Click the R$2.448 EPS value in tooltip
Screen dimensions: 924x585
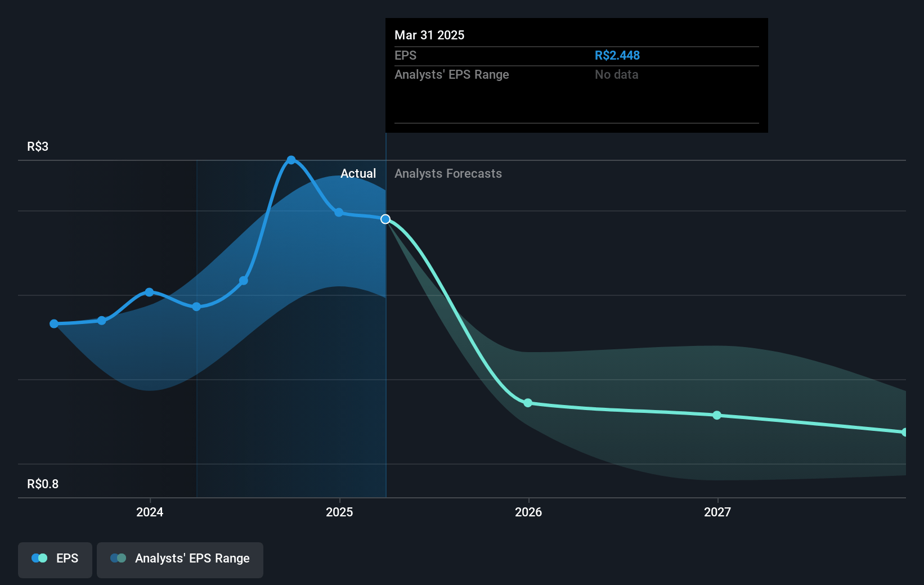click(617, 55)
